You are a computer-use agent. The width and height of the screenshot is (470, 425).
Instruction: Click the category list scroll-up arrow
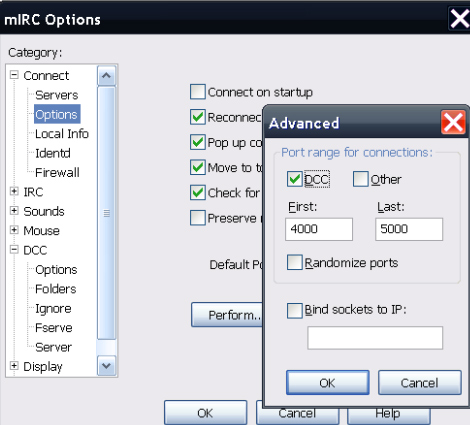click(x=106, y=75)
